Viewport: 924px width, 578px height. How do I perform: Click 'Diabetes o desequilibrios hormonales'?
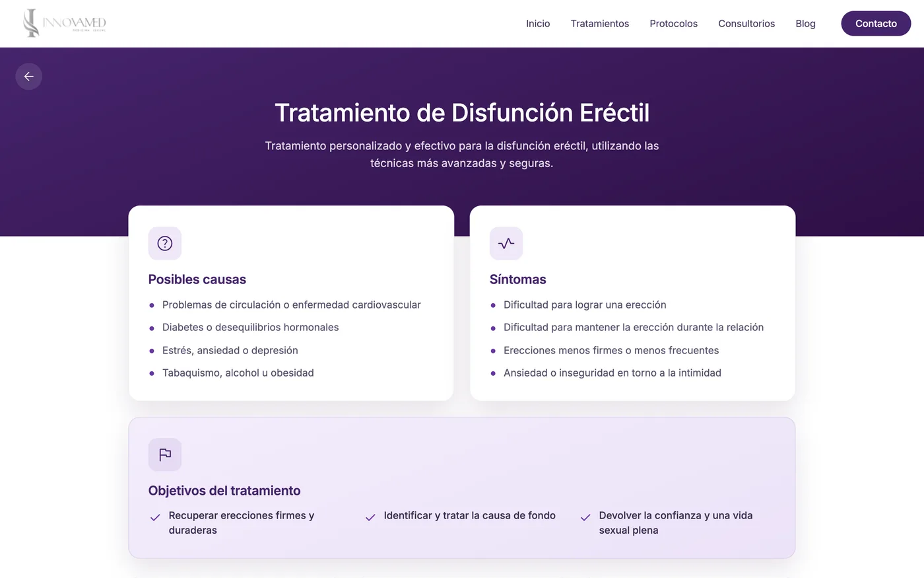251,328
